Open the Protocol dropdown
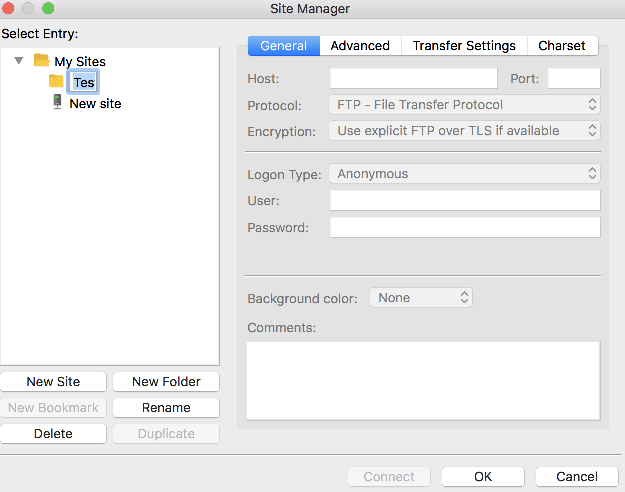The image size is (625, 492). click(x=464, y=104)
